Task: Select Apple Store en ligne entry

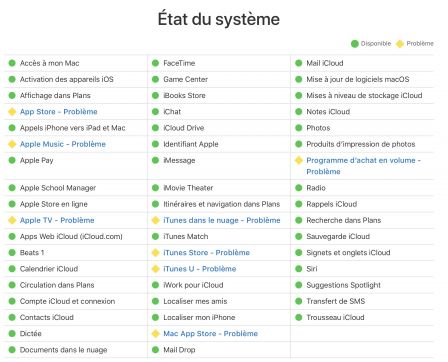Action: click(x=54, y=204)
